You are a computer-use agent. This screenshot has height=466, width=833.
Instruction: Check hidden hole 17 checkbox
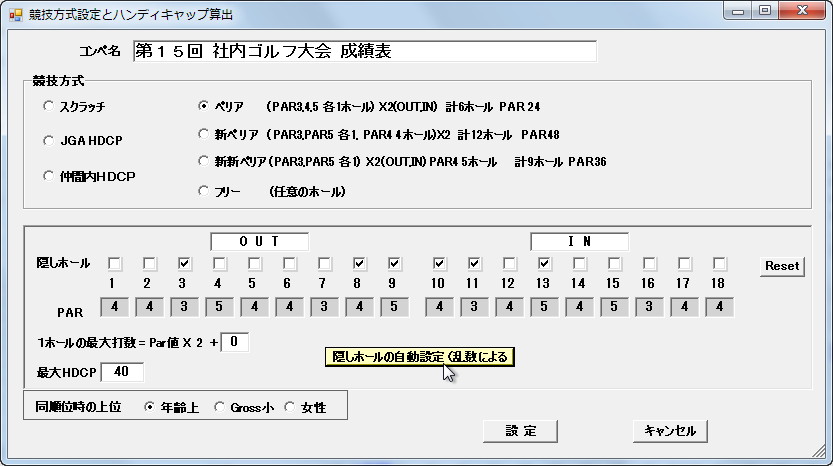[x=684, y=264]
